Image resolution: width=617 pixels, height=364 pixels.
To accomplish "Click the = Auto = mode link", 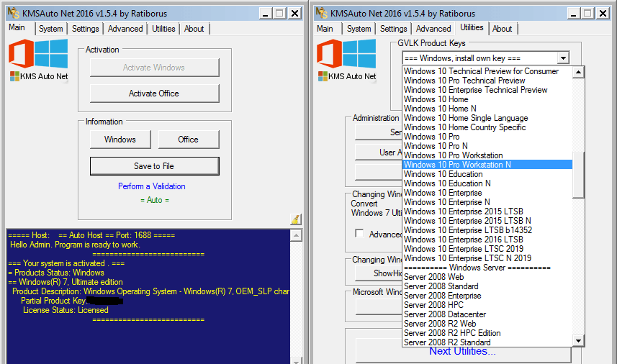I will (155, 200).
